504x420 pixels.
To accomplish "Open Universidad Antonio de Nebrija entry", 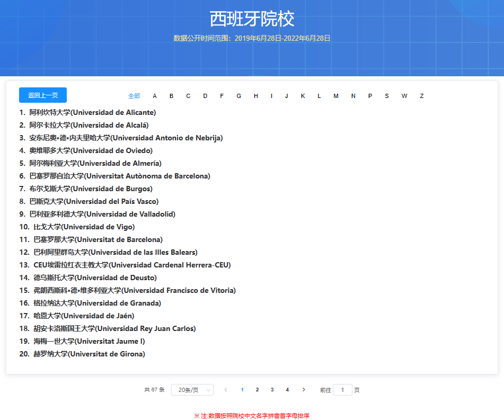I will 121,138.
